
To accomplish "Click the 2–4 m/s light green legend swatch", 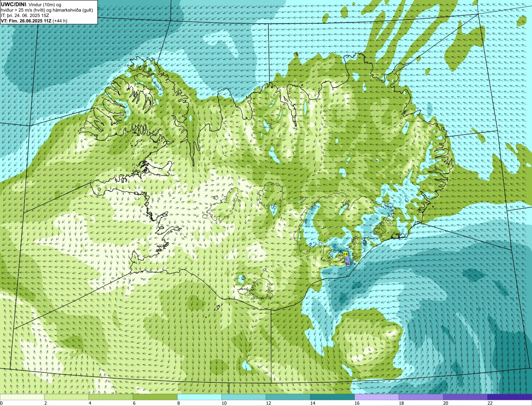I will 67,397.
